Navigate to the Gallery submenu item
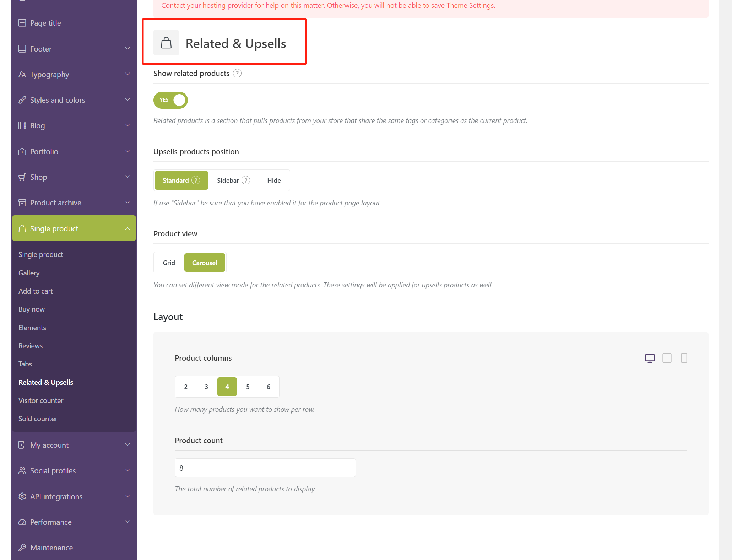732x560 pixels. tap(29, 272)
